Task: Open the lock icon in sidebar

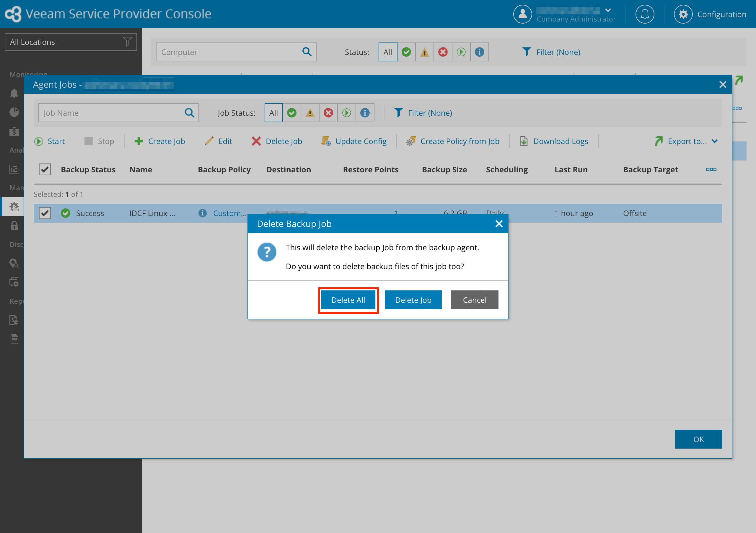Action: pos(14,226)
